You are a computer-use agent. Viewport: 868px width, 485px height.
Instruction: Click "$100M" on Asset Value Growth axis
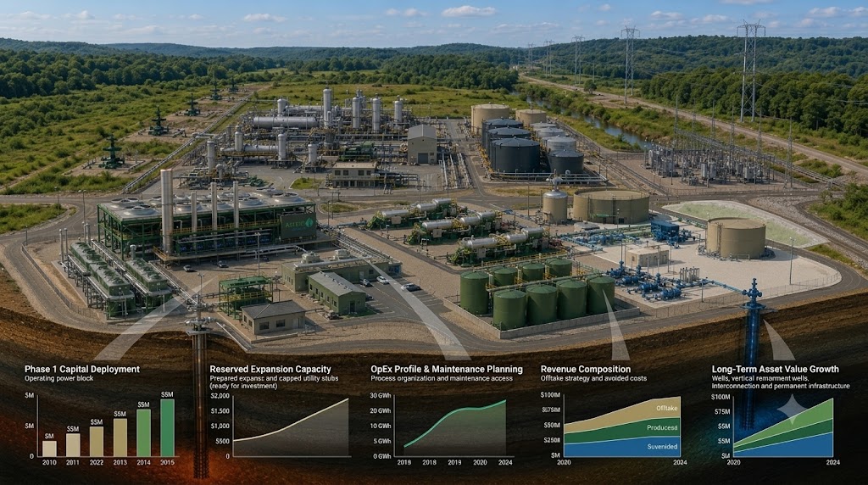tap(721, 397)
